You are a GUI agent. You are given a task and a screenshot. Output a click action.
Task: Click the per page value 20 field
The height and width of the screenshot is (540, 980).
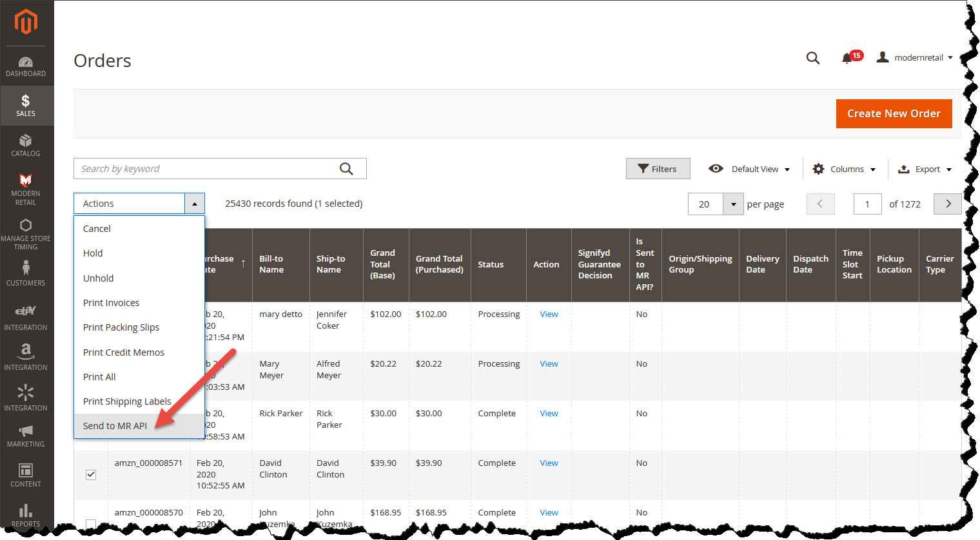tap(705, 204)
